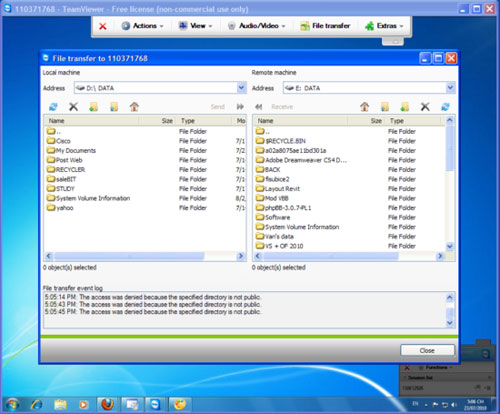Viewport: 500px width, 414px height.
Task: Open Paint from taskbar
Action: pos(180,405)
